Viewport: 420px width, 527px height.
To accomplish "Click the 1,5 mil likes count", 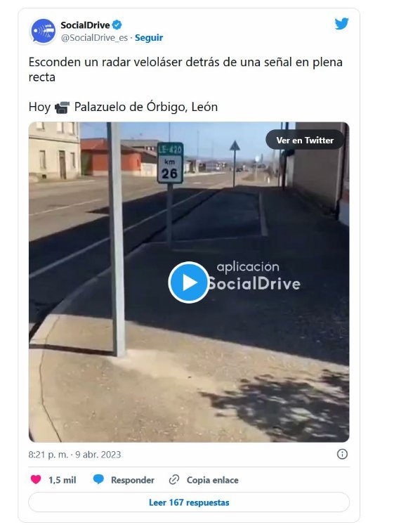I will 63,480.
